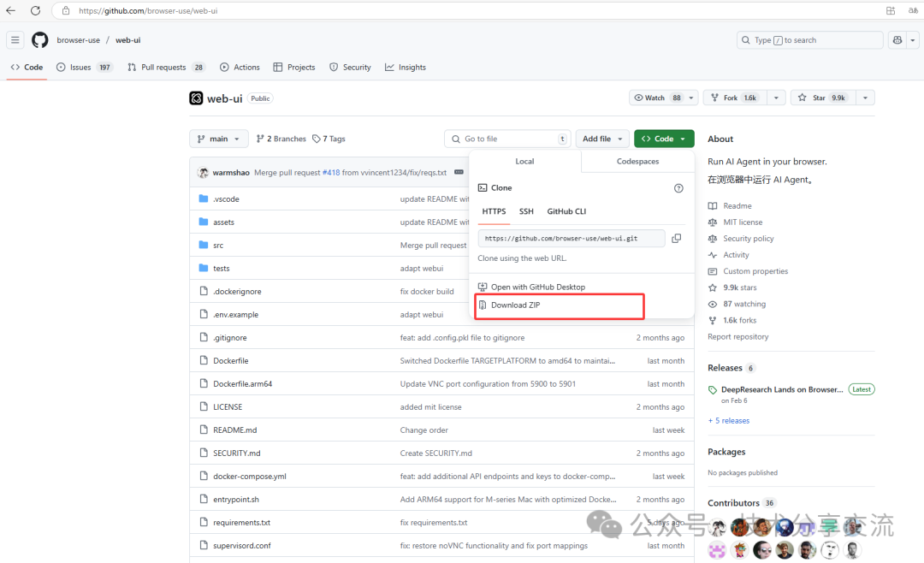Screen dimensions: 924x563
Task: Click the Go to file search field
Action: [x=506, y=139]
